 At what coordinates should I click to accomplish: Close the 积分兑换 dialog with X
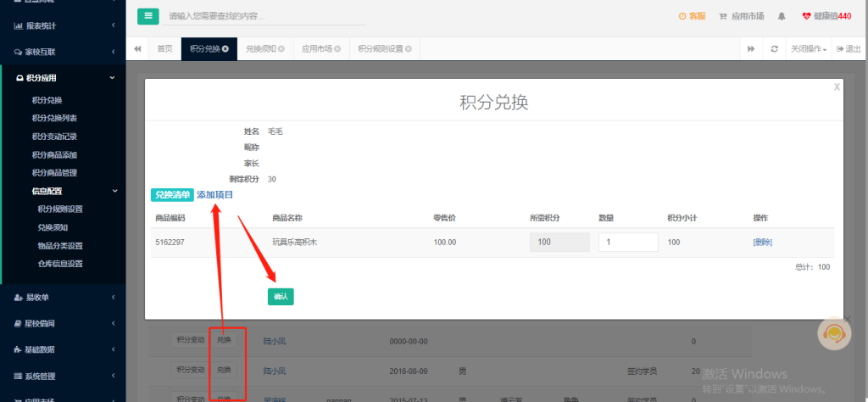tap(837, 87)
